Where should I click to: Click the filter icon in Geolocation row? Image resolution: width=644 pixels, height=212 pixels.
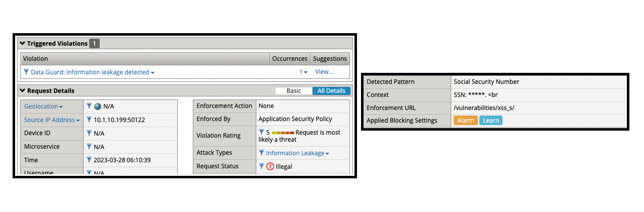point(89,106)
